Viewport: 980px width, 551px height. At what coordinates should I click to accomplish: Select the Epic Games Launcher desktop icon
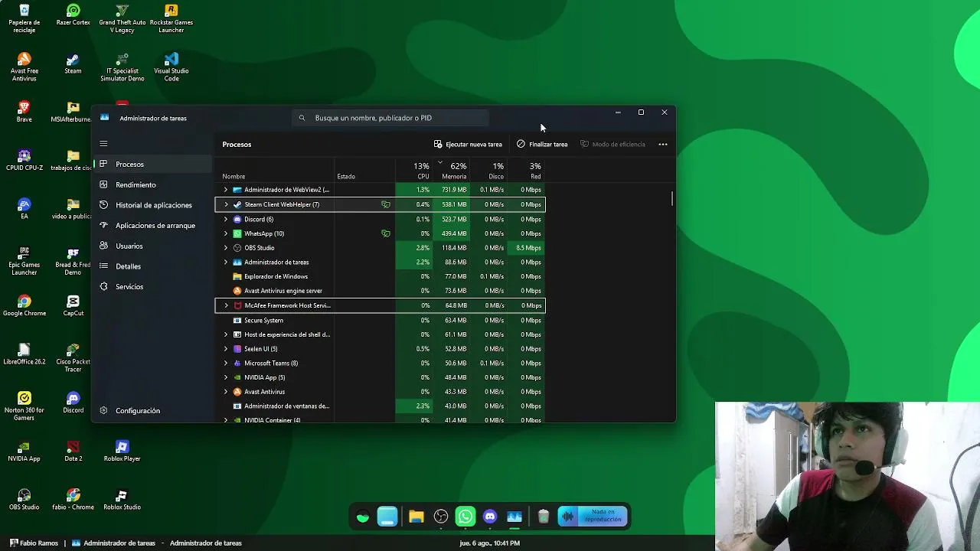coord(24,262)
